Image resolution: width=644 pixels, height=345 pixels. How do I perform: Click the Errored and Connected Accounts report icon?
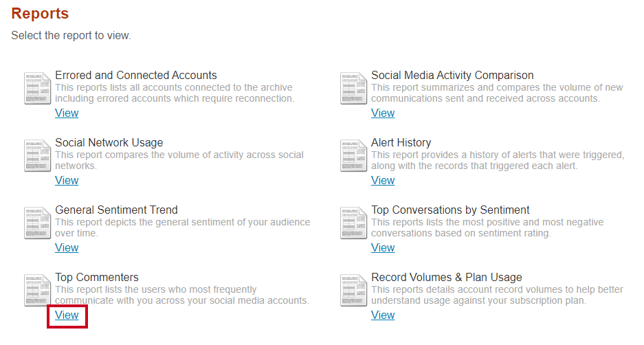[37, 88]
